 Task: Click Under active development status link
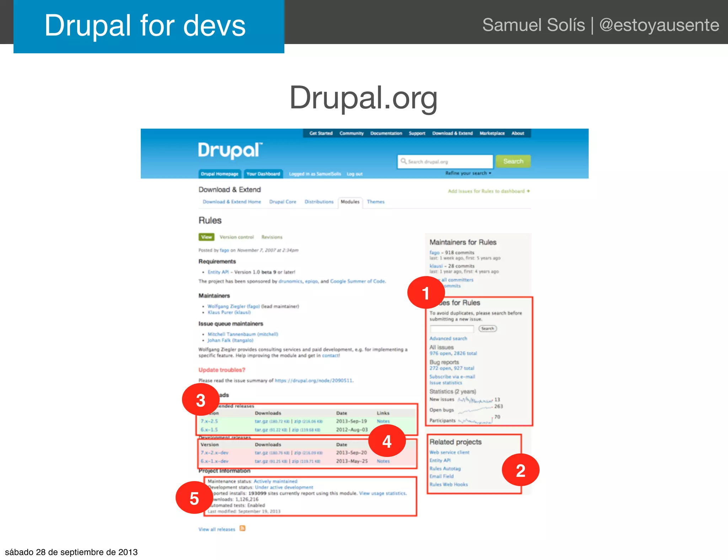click(x=284, y=488)
